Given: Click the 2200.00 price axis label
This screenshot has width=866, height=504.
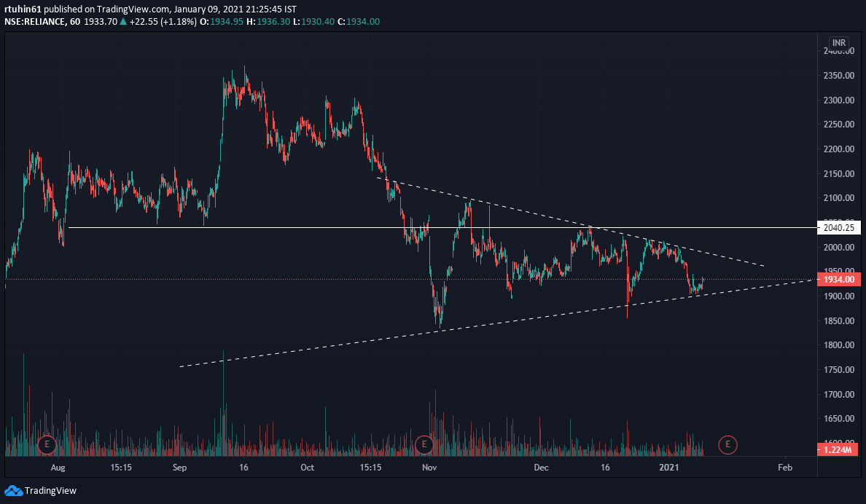Looking at the screenshot, I should point(838,149).
